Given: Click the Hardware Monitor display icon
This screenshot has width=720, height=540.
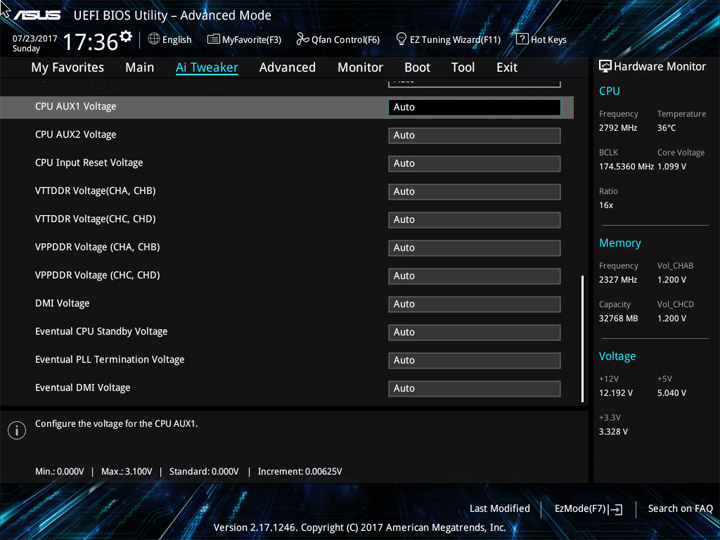Looking at the screenshot, I should point(605,66).
